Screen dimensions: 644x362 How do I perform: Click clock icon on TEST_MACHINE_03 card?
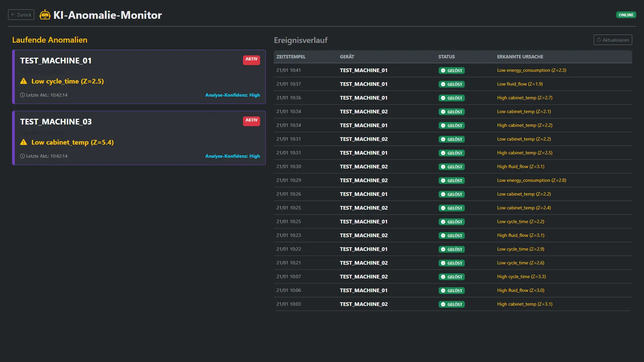22,156
